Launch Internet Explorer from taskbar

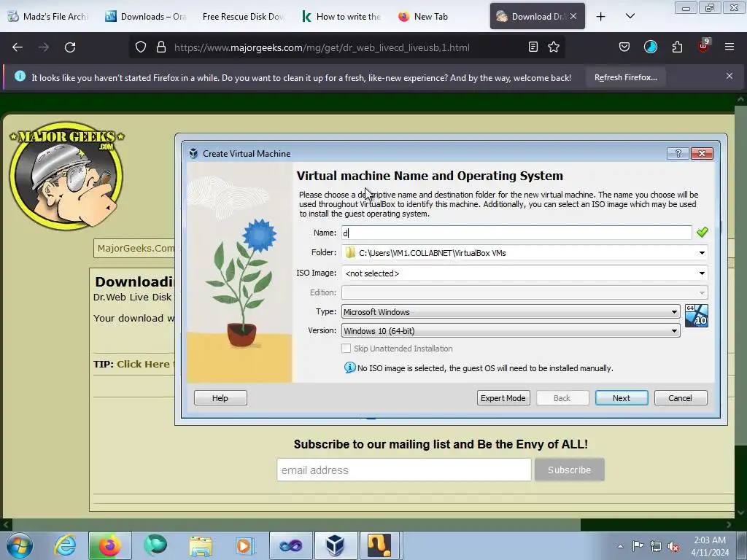click(x=65, y=545)
